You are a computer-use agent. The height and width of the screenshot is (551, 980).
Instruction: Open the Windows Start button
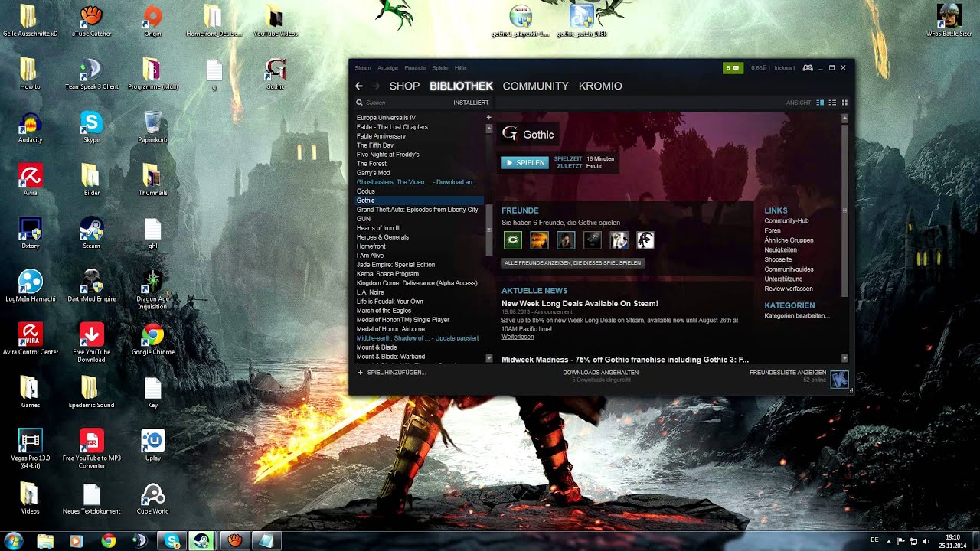point(13,541)
